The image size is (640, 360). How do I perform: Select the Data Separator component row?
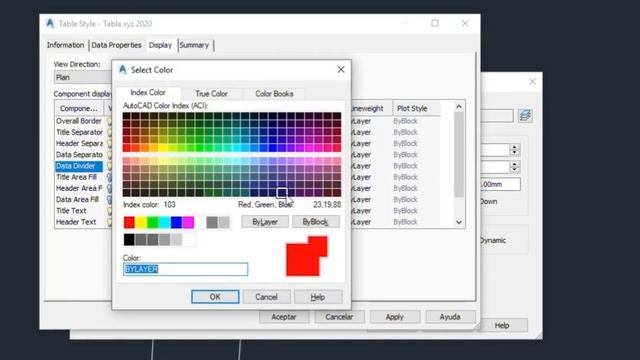tap(79, 155)
